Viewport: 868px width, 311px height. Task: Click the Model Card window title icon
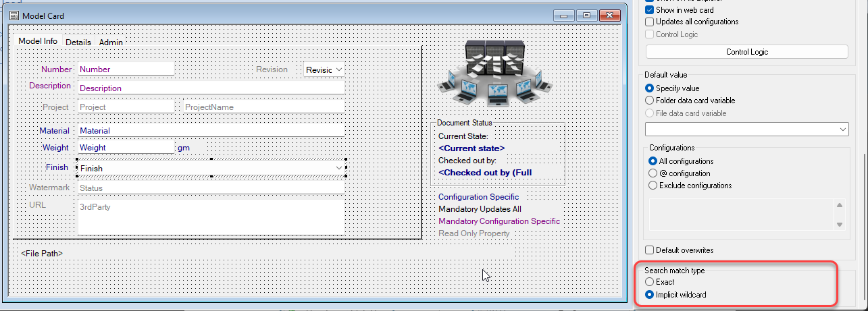point(13,16)
